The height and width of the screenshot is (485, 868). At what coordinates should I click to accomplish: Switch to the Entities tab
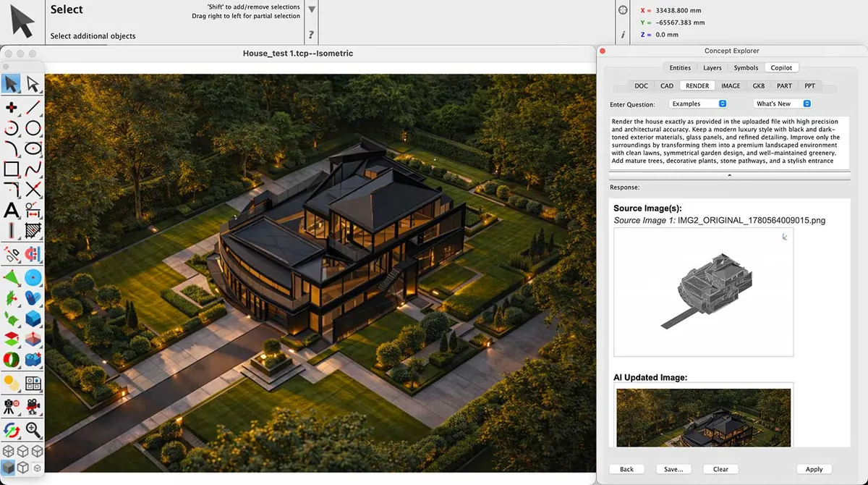point(680,67)
